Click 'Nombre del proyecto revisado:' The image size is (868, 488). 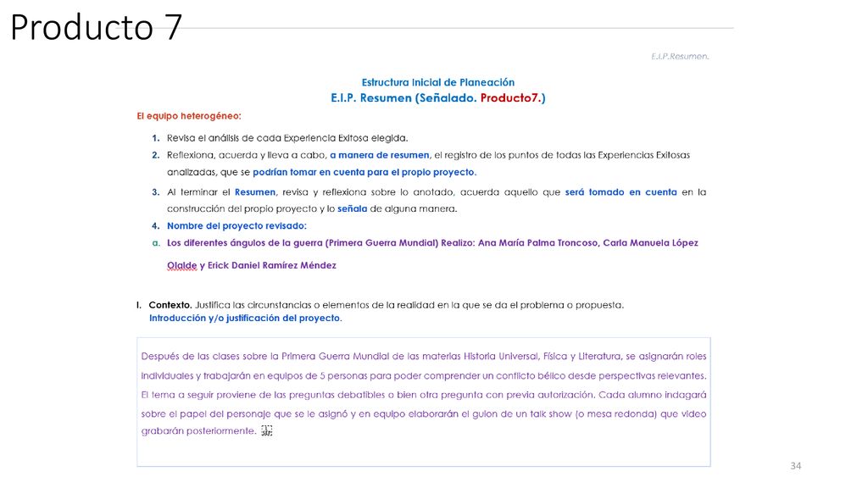(236, 225)
